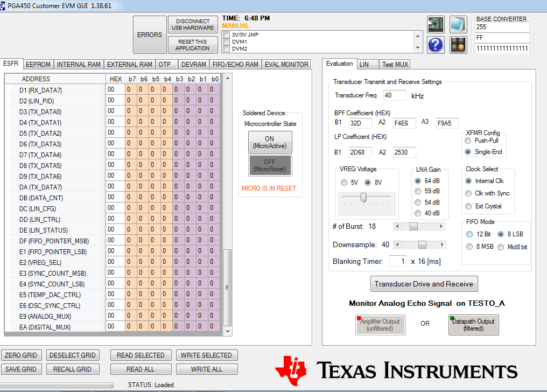
Task: Set FIFO mode to 12 Bit
Action: point(469,234)
